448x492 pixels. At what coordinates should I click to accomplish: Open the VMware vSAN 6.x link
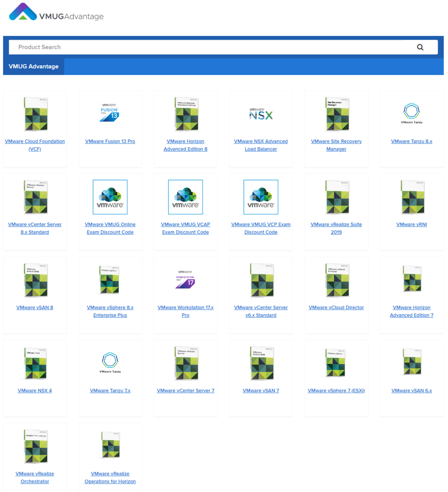point(412,391)
